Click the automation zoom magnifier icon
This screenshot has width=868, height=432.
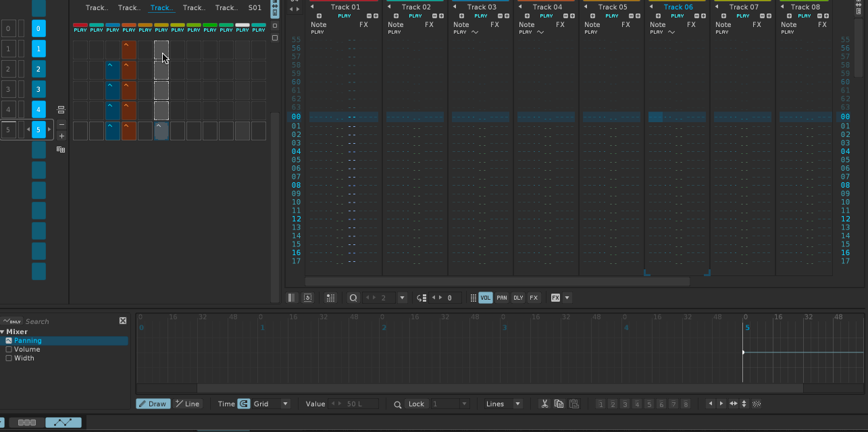398,404
